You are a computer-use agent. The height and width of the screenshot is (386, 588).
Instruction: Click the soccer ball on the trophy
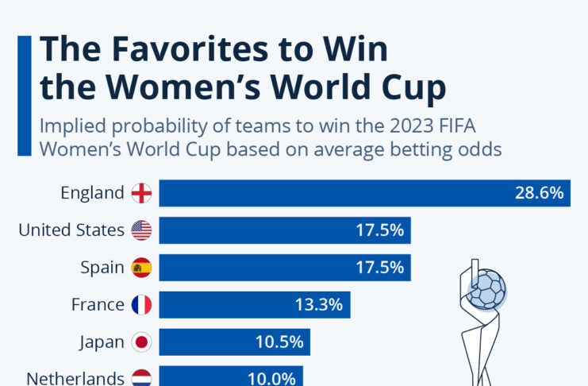tap(485, 289)
